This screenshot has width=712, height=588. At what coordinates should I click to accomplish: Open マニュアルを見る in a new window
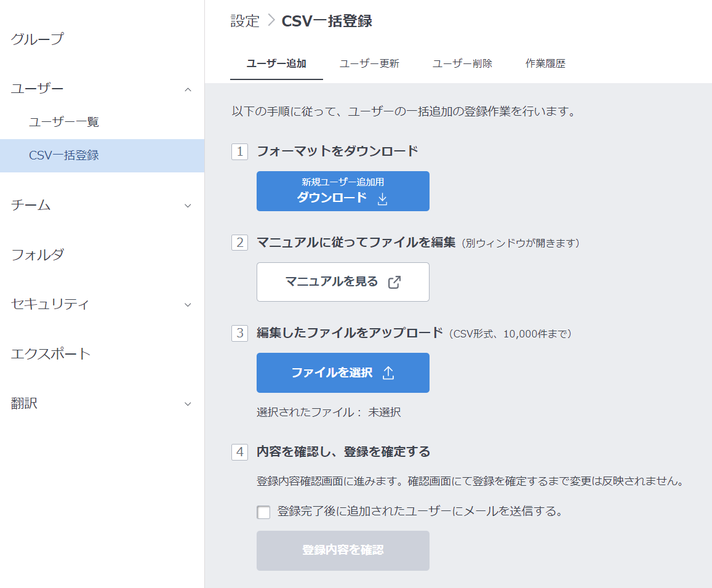(x=343, y=282)
